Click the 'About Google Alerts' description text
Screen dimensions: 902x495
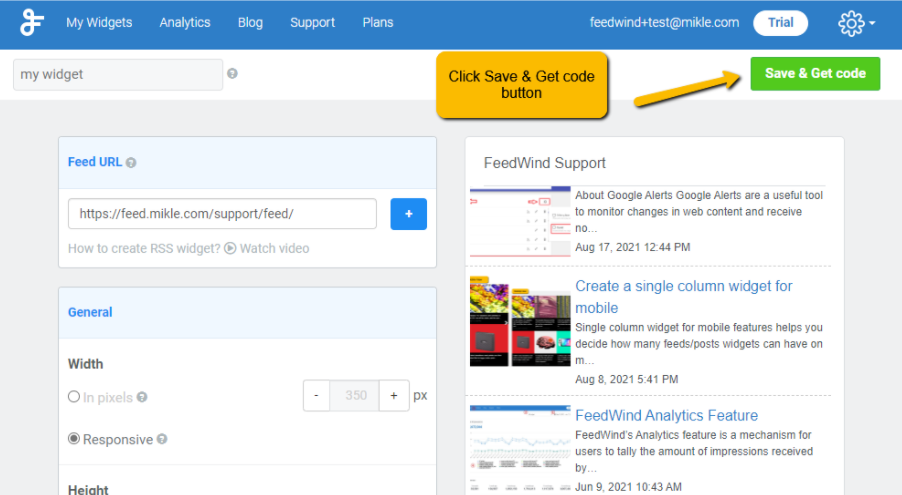[699, 212]
